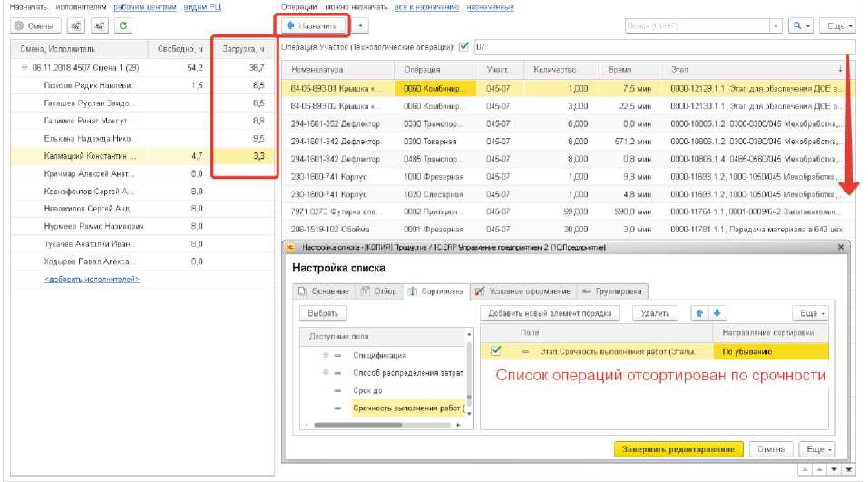This screenshot has height=482, width=868.
Task: Toggle the Операция.Участок filter checkbox
Action: pos(463,47)
